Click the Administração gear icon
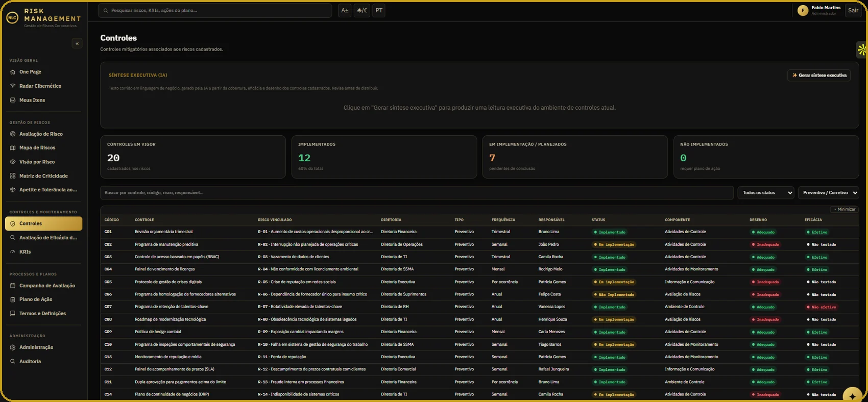 point(13,347)
